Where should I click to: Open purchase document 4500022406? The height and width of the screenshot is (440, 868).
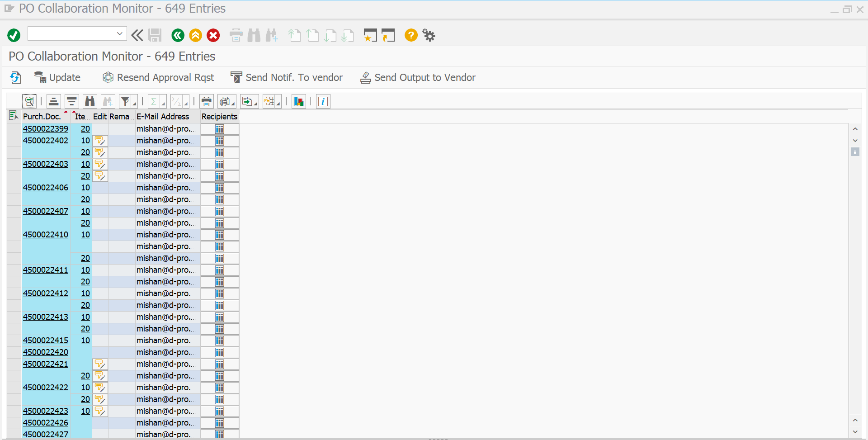pyautogui.click(x=46, y=188)
